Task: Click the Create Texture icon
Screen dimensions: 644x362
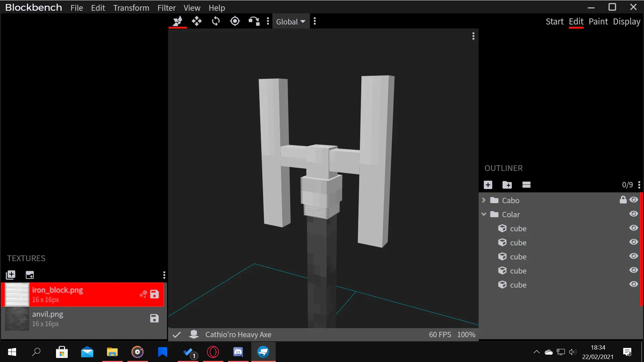Action: 30,275
